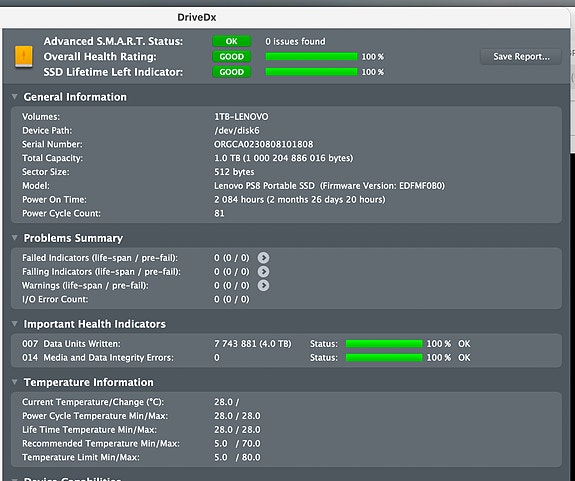The image size is (575, 481).
Task: Collapse the Temperature Information section
Action: click(15, 382)
